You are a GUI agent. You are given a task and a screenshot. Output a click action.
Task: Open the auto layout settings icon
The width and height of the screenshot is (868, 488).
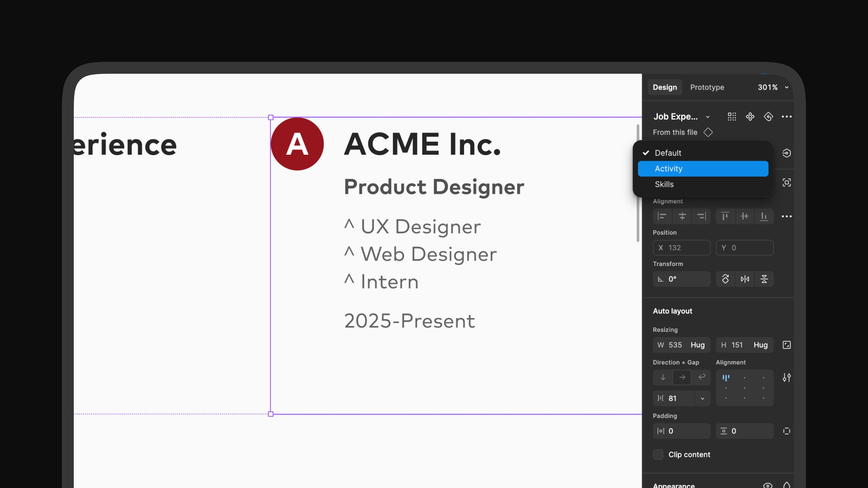tap(786, 378)
